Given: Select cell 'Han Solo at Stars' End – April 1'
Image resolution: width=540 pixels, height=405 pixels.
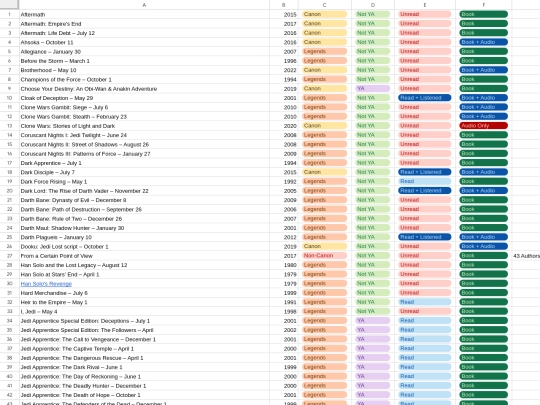Looking at the screenshot, I should point(144,275).
